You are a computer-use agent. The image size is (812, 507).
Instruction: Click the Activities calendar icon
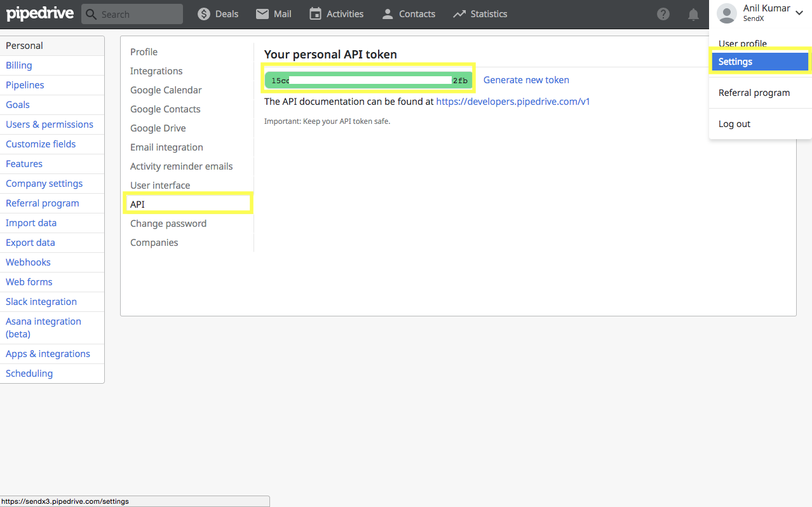click(x=315, y=14)
